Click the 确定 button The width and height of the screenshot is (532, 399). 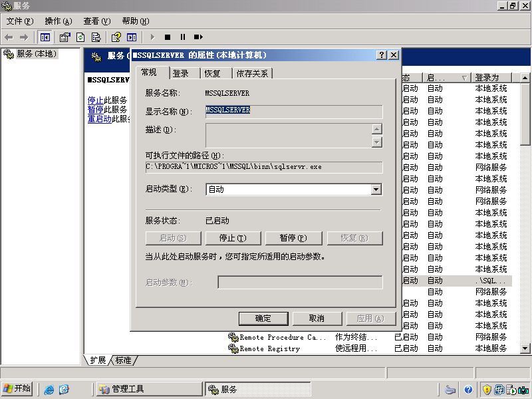click(x=263, y=319)
